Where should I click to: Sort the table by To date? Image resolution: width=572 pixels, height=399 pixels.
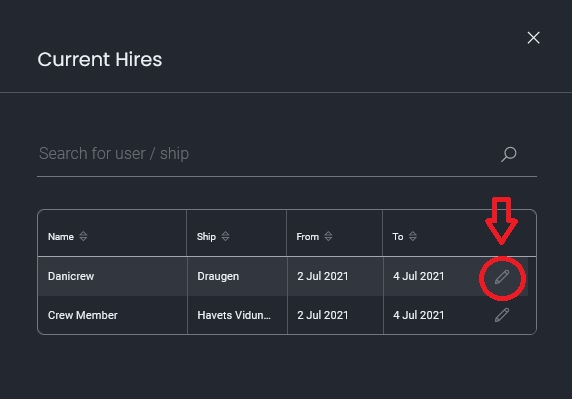[x=413, y=236]
